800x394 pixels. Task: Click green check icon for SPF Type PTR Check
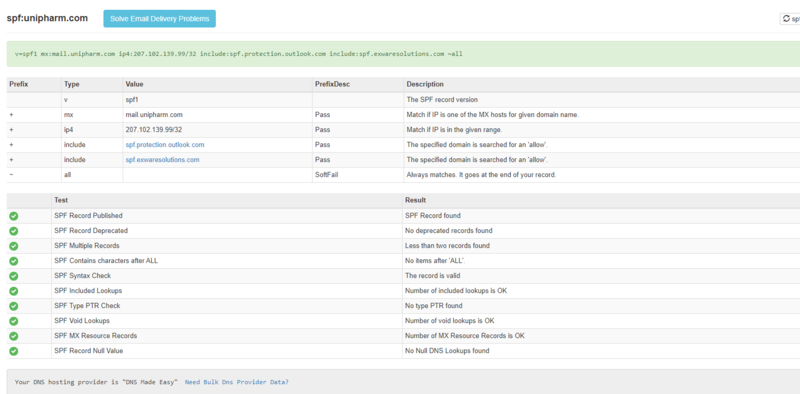(14, 306)
